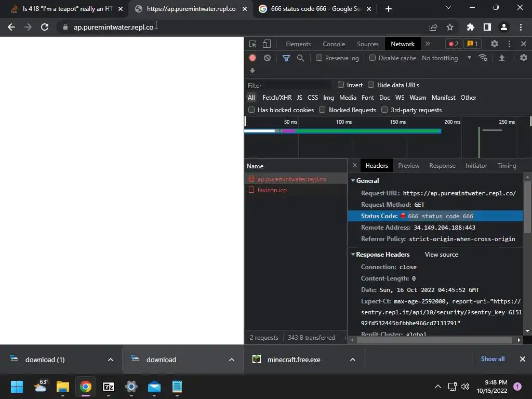
Task: Import HAR file with upload arrow icon
Action: [502, 58]
